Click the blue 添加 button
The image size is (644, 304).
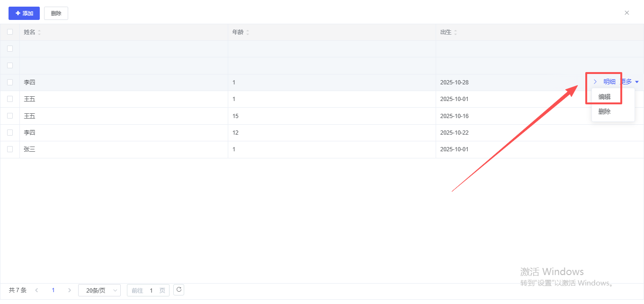click(24, 13)
